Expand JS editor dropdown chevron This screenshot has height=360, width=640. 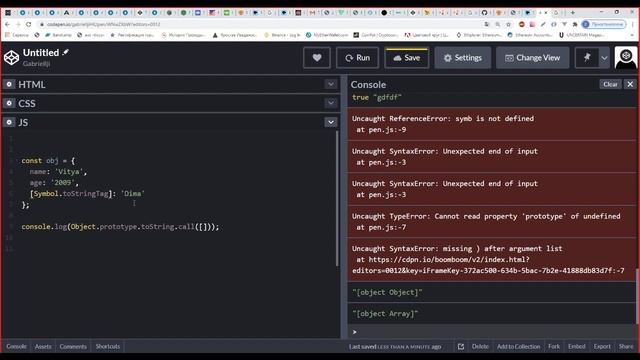tap(331, 122)
